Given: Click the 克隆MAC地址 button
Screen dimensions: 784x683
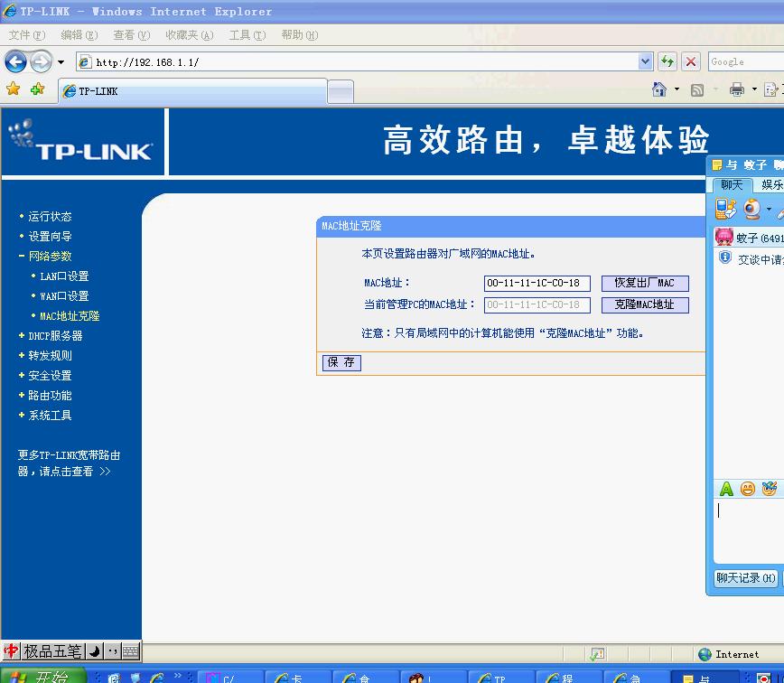Looking at the screenshot, I should click(645, 305).
